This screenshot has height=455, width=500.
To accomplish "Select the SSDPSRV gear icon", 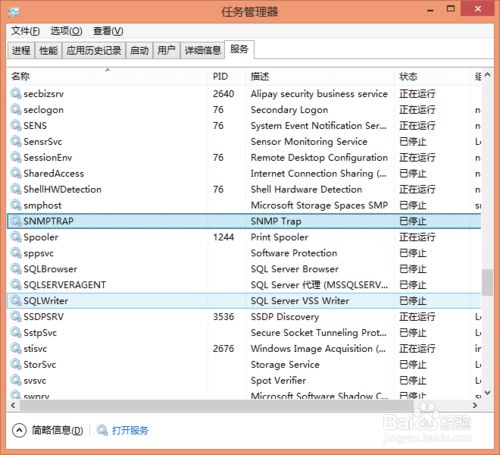I will (x=15, y=317).
